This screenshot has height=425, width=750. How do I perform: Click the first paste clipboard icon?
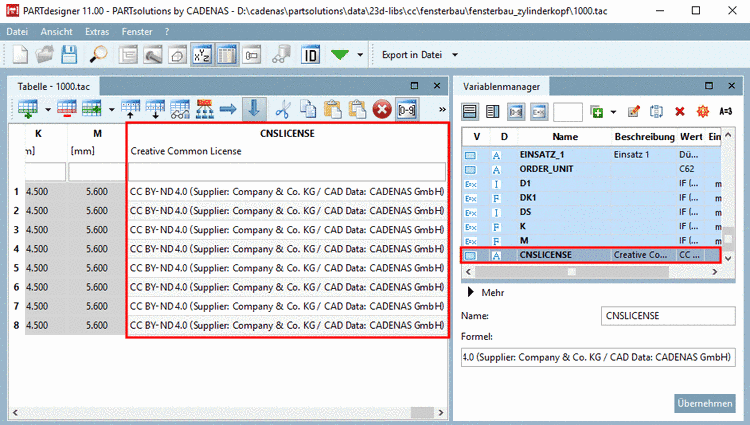point(332,109)
